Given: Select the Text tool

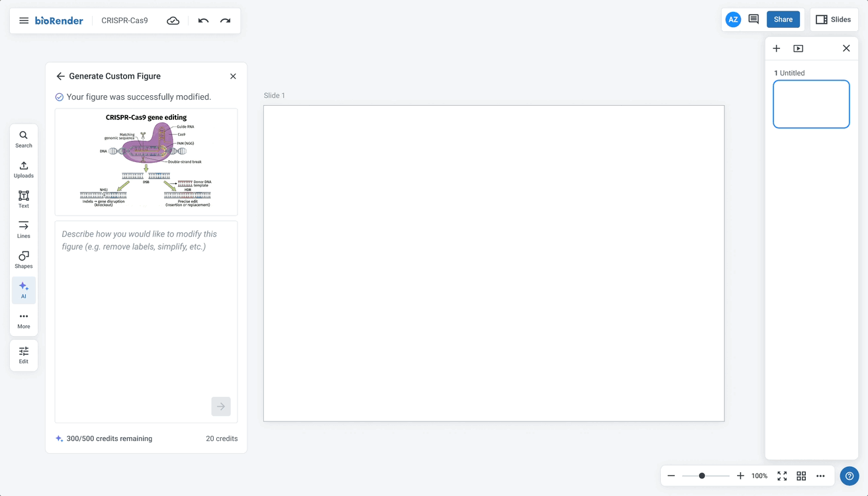Looking at the screenshot, I should click(23, 199).
